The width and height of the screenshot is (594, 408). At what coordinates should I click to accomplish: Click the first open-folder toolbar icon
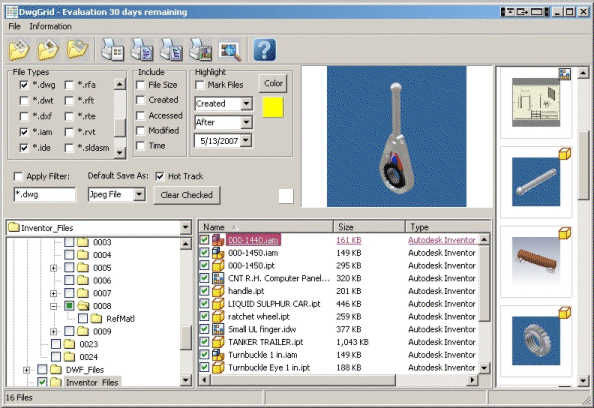click(x=19, y=50)
